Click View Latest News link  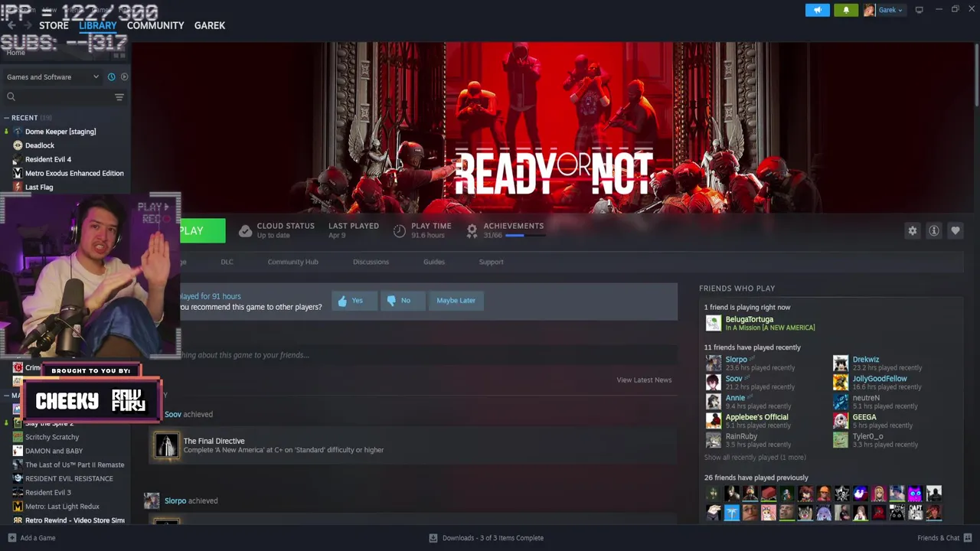(644, 380)
